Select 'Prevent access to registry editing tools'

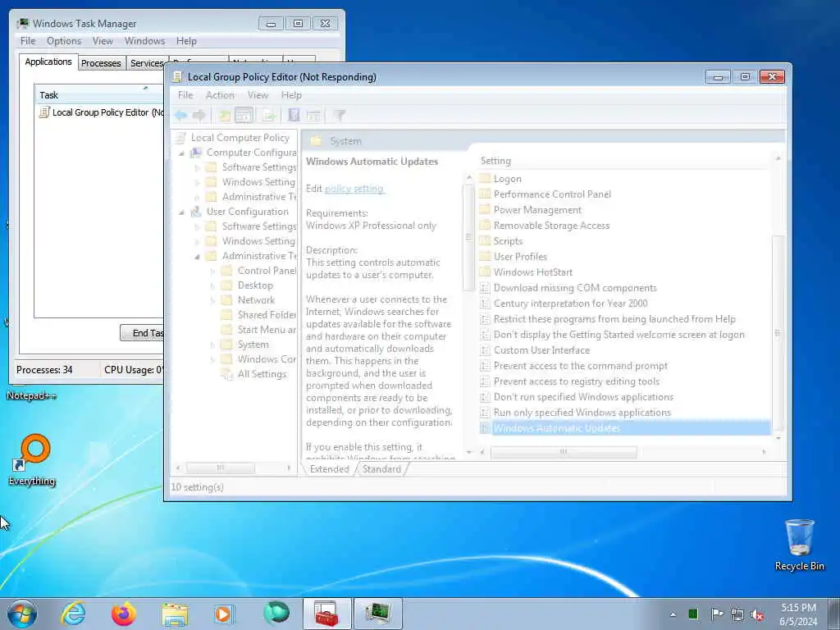tap(577, 381)
